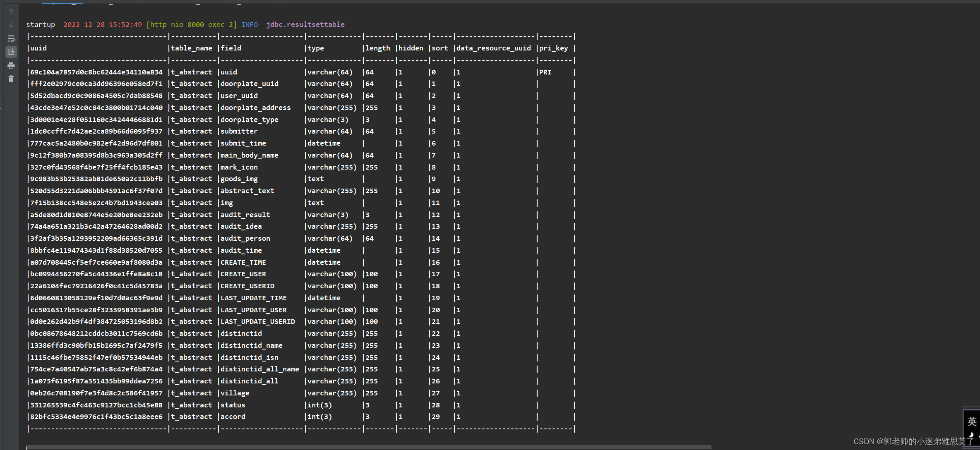
Task: Click the LAST_UPDATE_USERID field cell
Action: point(257,321)
